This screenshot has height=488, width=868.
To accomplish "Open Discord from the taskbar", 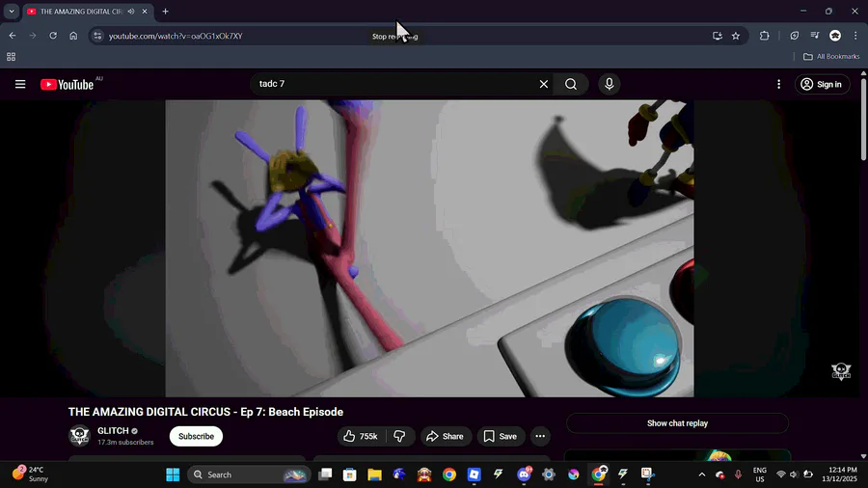I will pyautogui.click(x=524, y=474).
